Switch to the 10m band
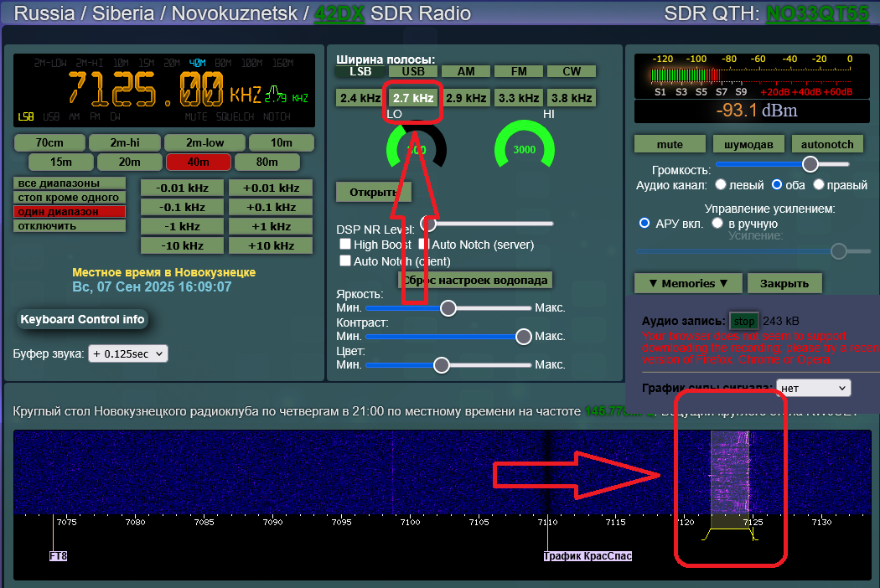The image size is (880, 588). tap(281, 143)
